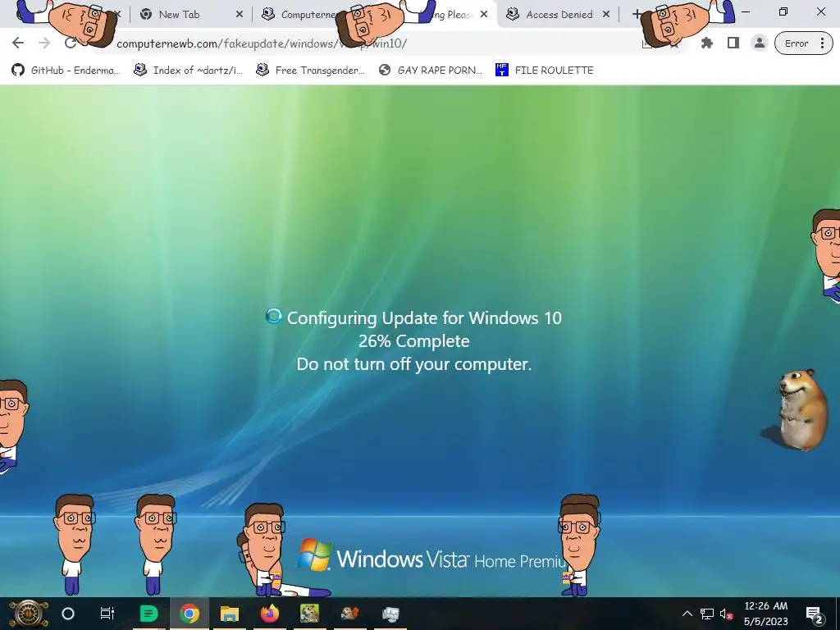Switch to the Access Denied tab
Screen dimensions: 840x630
point(559,15)
